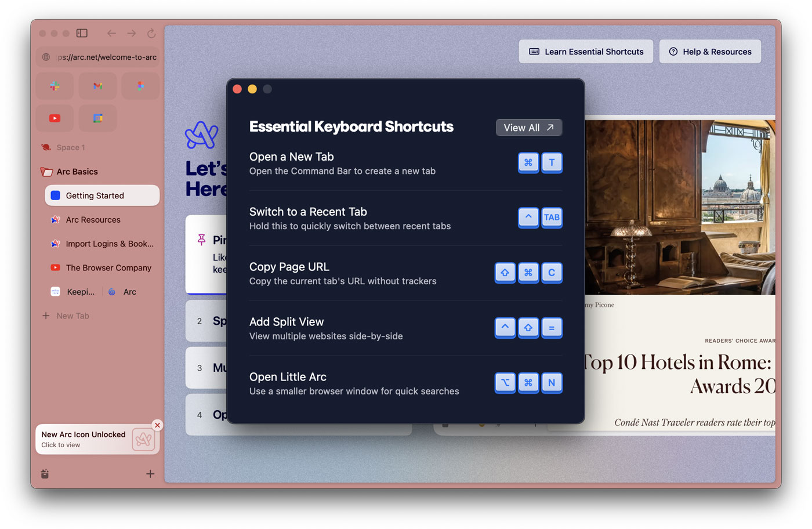
Task: Click View All in shortcuts dialog
Action: (529, 128)
